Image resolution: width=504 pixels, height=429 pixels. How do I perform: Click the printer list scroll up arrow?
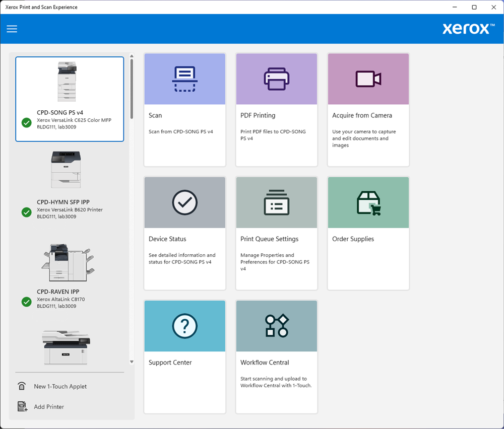(132, 56)
